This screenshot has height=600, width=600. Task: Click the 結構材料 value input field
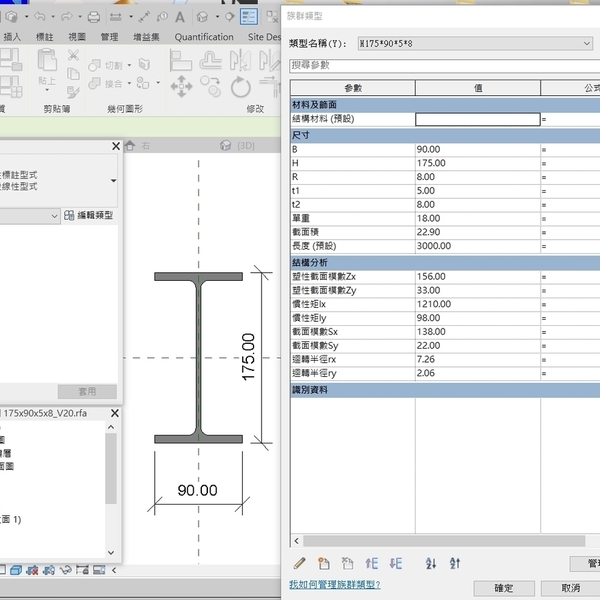tap(477, 119)
